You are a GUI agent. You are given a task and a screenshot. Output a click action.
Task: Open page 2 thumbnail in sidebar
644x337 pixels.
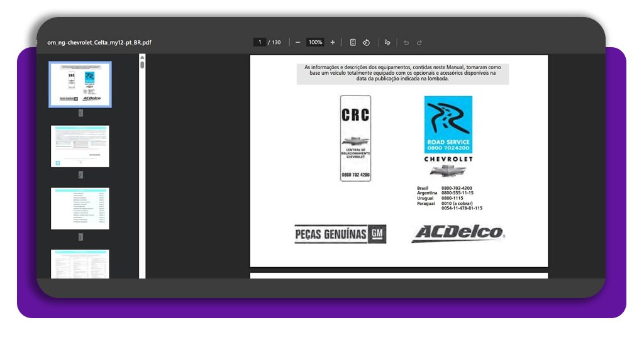80,146
